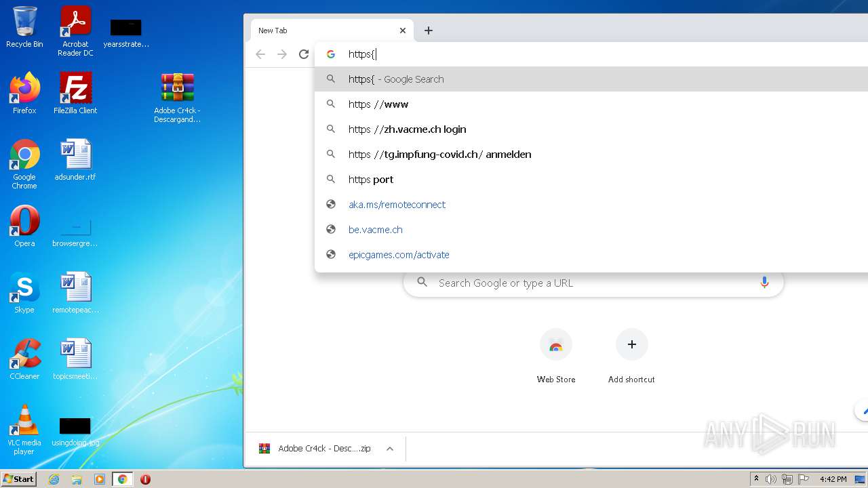Click the Chrome forward arrow
The image size is (868, 488).
[282, 54]
